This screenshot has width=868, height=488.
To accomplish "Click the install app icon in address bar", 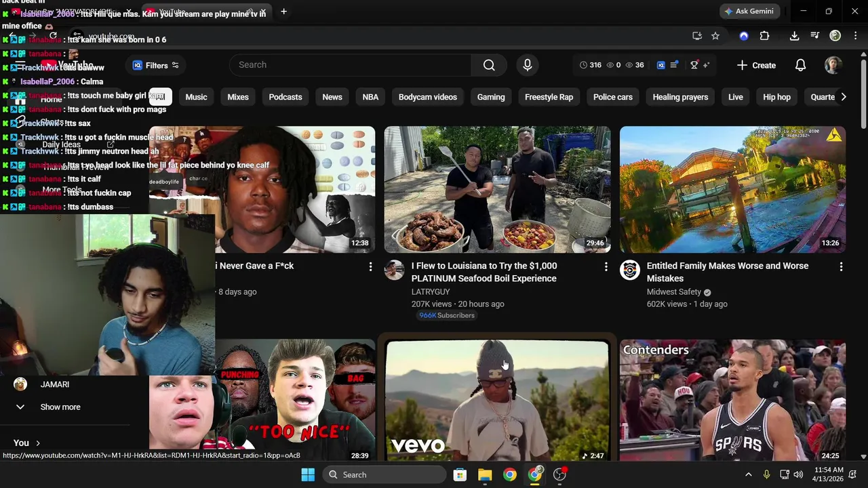I will coord(696,36).
